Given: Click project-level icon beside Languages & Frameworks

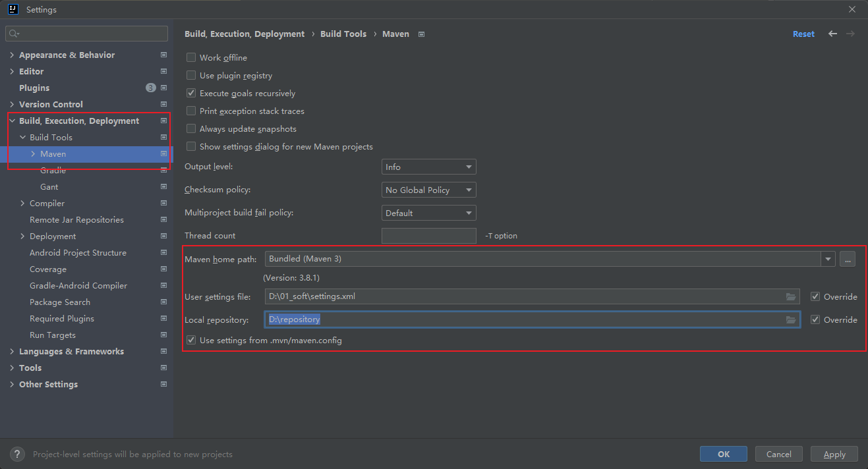Looking at the screenshot, I should click(x=163, y=352).
